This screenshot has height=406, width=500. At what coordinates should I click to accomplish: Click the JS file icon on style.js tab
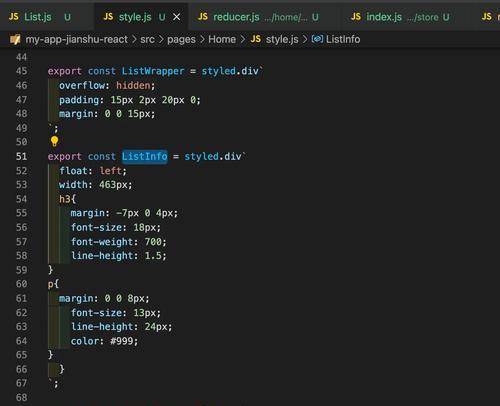click(x=108, y=17)
